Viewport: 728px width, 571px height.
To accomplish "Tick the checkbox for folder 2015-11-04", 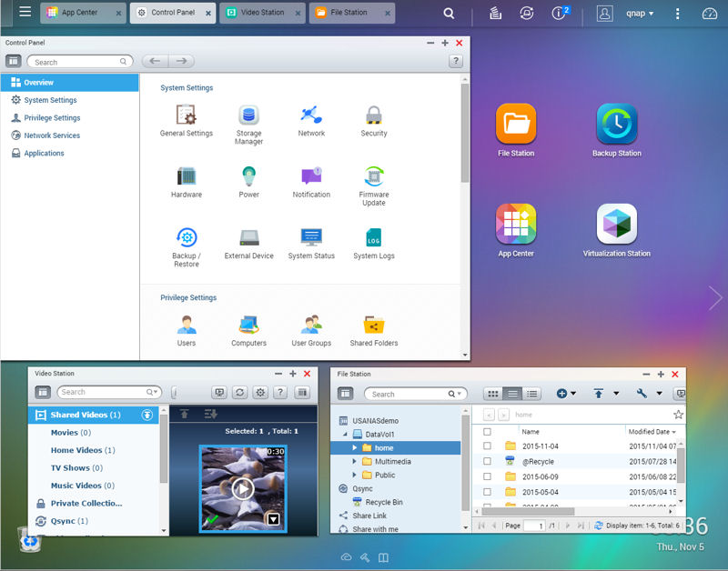I will (x=487, y=446).
